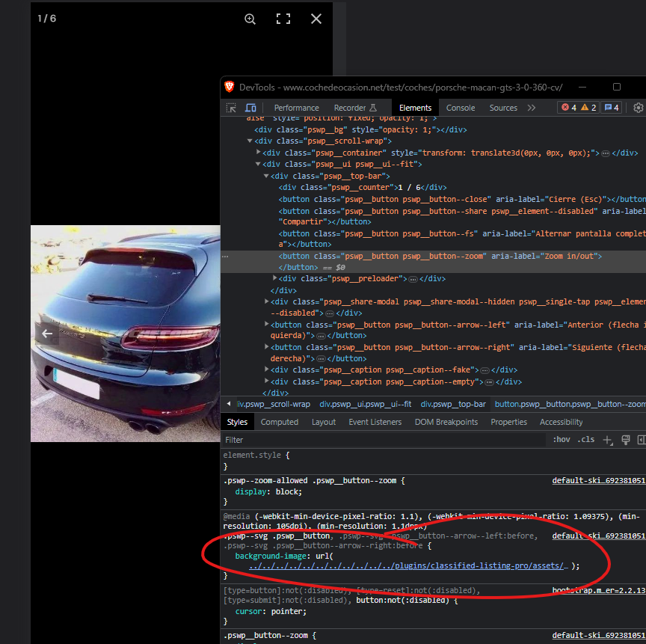Open the Sources tab
This screenshot has width=646, height=644.
[503, 108]
